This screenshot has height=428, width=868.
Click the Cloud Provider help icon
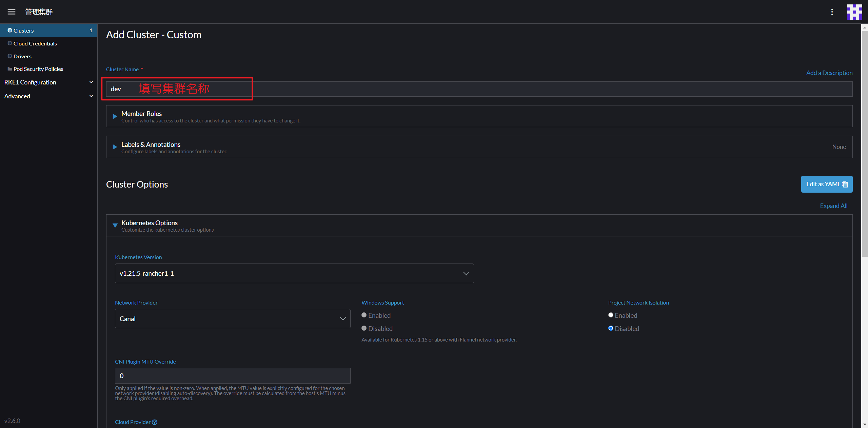pos(155,422)
